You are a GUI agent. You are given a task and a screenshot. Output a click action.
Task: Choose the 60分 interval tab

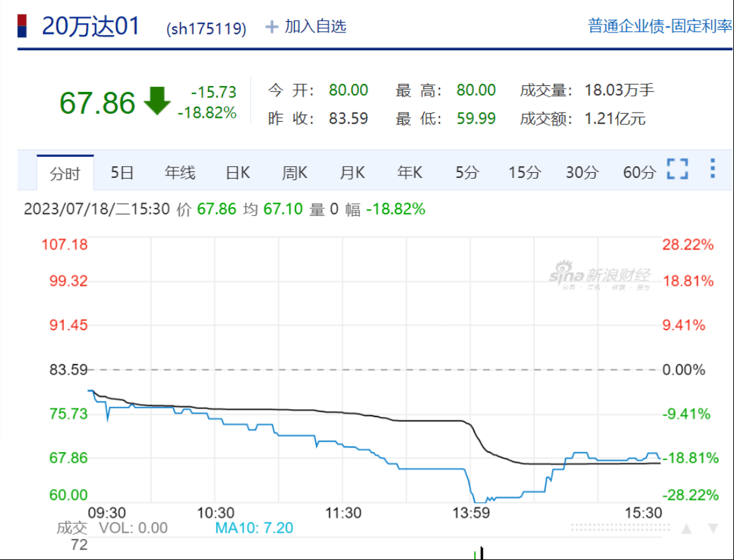point(639,173)
